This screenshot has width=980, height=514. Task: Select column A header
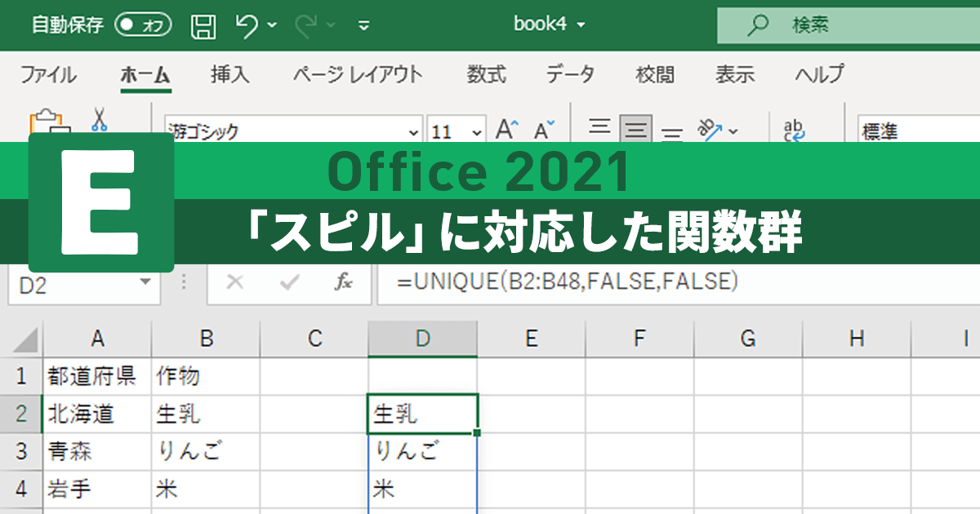pyautogui.click(x=97, y=339)
